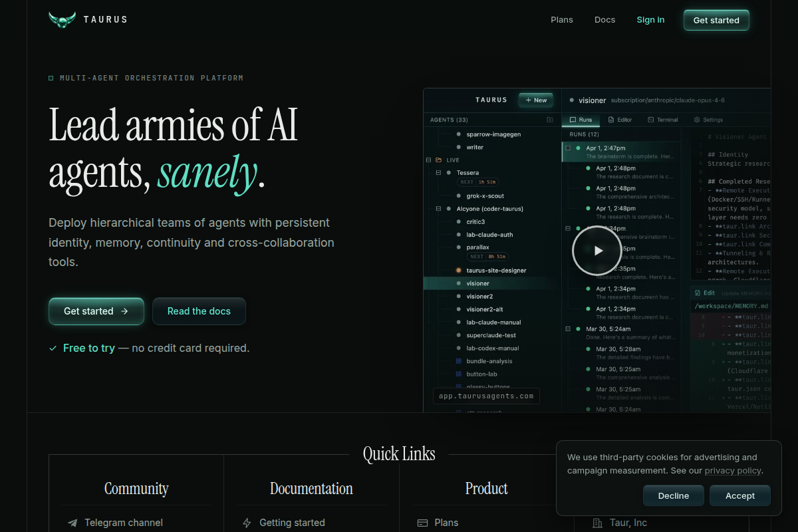The height and width of the screenshot is (532, 798).
Task: Collapse the Mar 30, 5:24am run group
Action: click(568, 329)
